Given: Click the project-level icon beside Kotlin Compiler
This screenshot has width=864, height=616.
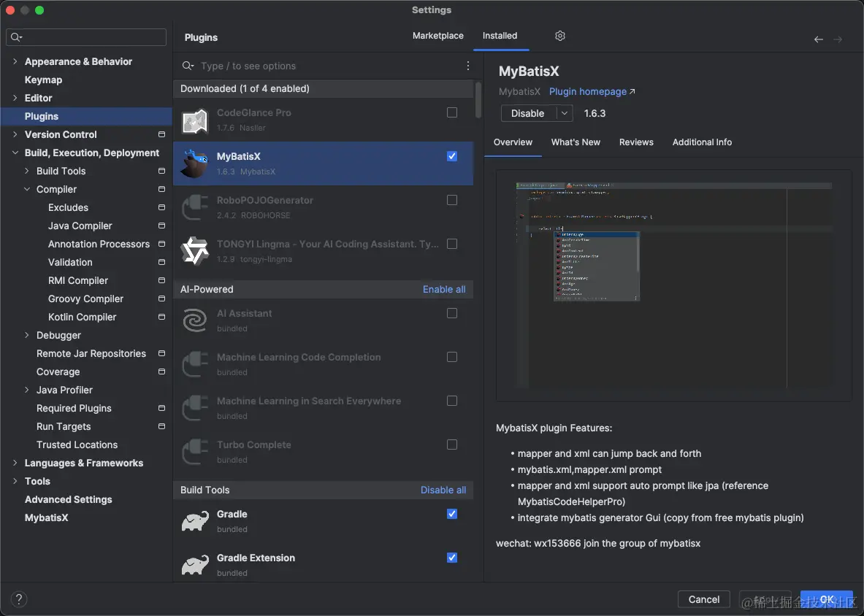Looking at the screenshot, I should (x=161, y=317).
